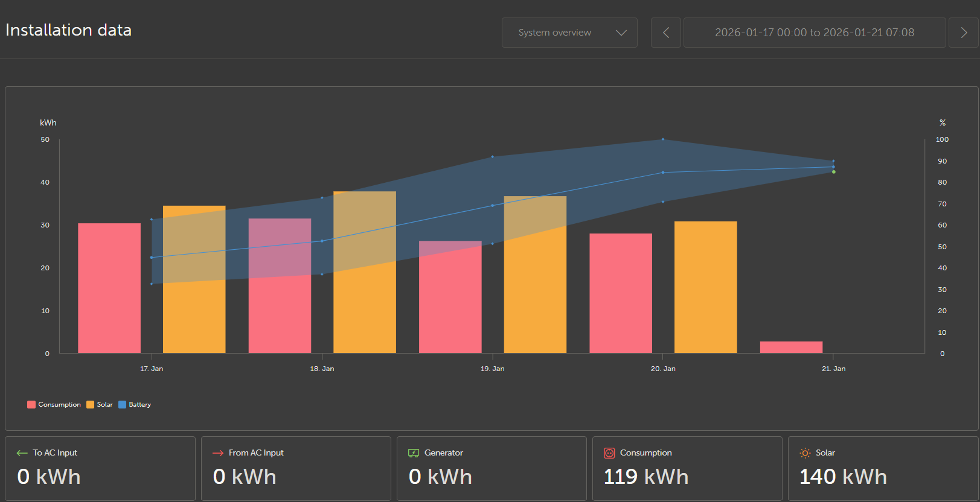The width and height of the screenshot is (980, 502).
Task: Click the 17. Jan axis label
Action: pyautogui.click(x=152, y=369)
